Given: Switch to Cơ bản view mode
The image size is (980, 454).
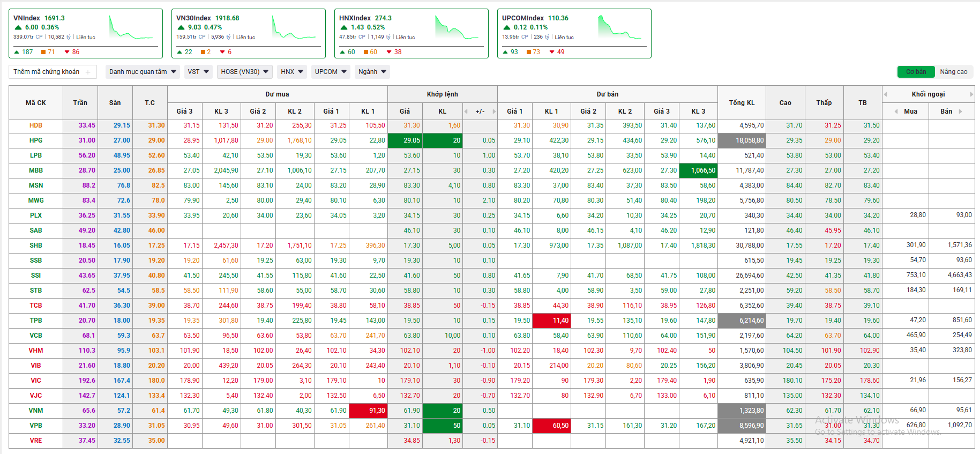Looking at the screenshot, I should pos(916,72).
